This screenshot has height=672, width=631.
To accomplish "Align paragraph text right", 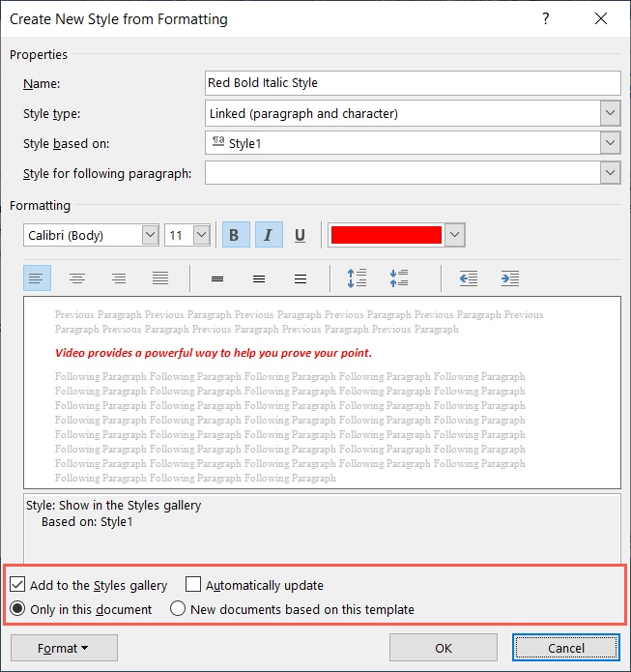I will pos(119,278).
